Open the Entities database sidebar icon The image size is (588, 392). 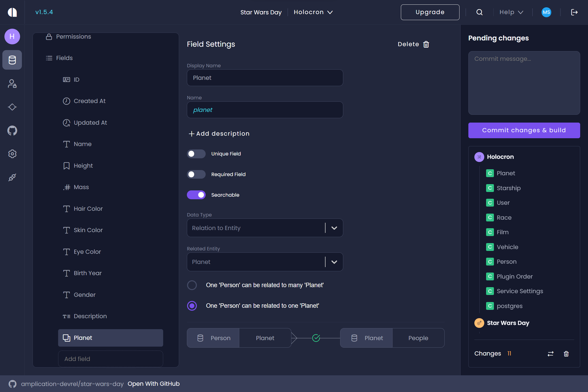(x=12, y=60)
